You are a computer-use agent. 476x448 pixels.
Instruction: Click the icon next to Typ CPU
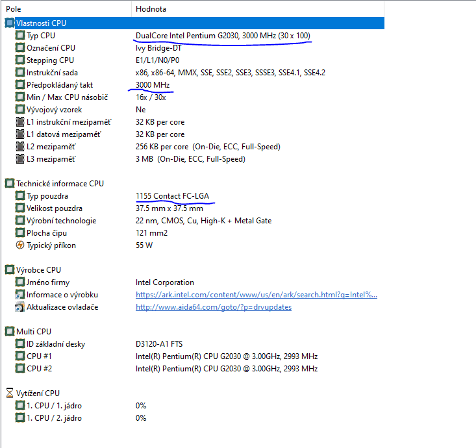point(20,35)
